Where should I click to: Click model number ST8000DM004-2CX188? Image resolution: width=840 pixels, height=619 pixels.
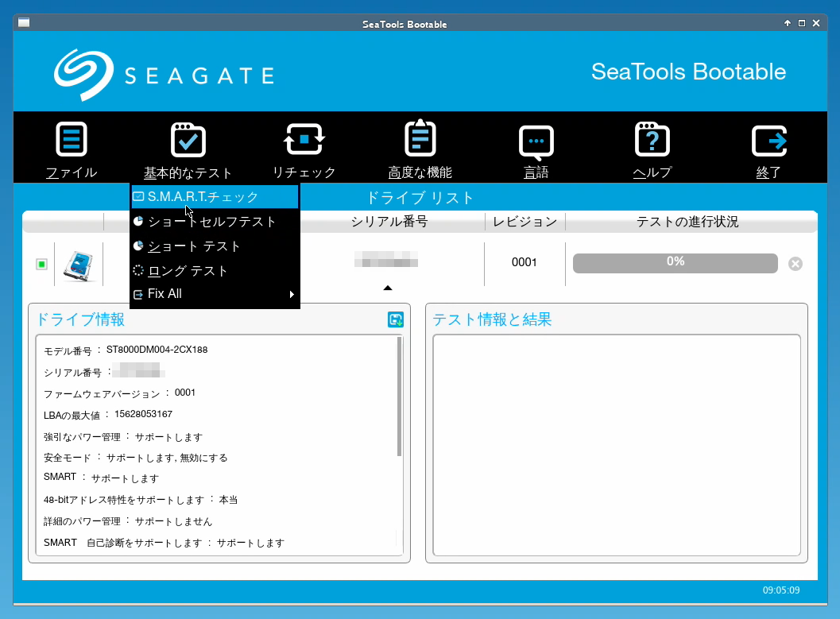coord(157,350)
